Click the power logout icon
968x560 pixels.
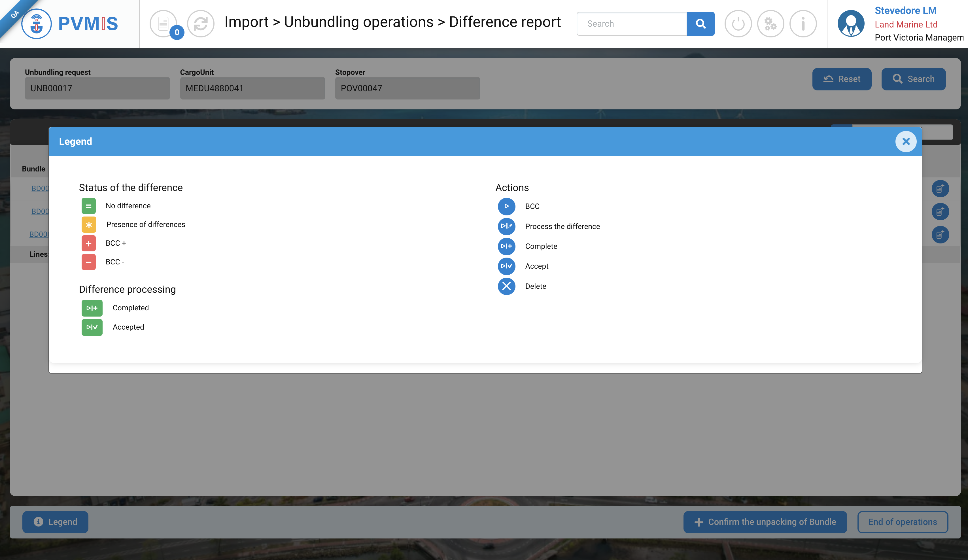tap(738, 24)
